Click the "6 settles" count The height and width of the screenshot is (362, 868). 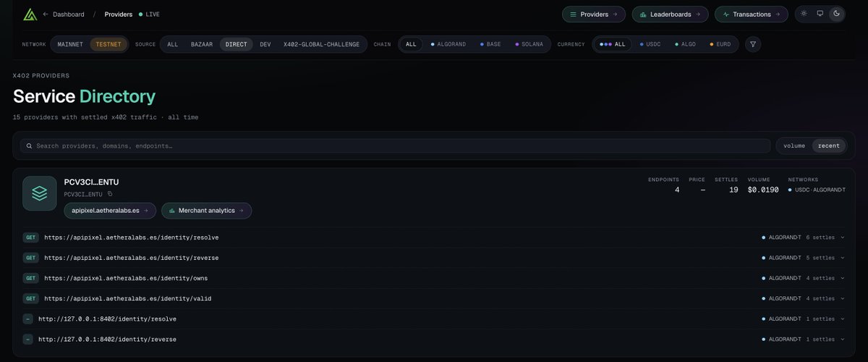click(x=820, y=237)
